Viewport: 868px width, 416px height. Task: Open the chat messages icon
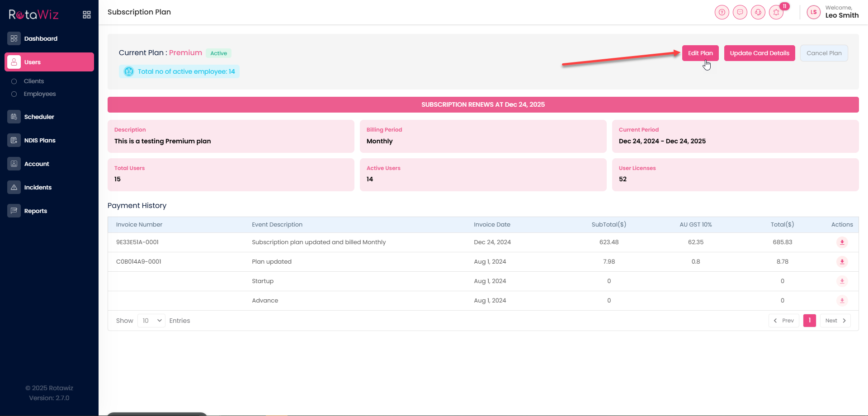click(740, 12)
